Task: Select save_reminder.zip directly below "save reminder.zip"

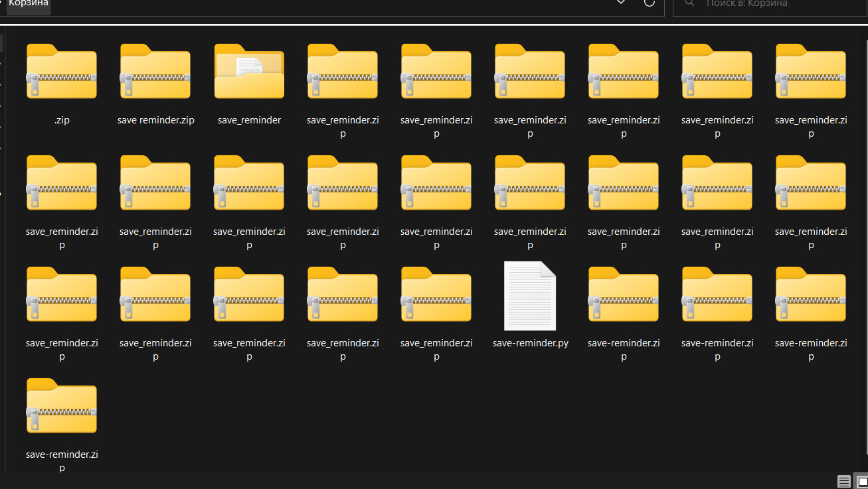Action: pos(155,184)
